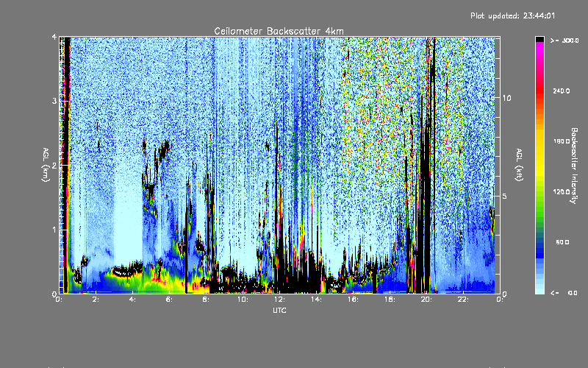Click the "AGL (kft)" right axis label
The width and height of the screenshot is (588, 368).
[x=520, y=164]
